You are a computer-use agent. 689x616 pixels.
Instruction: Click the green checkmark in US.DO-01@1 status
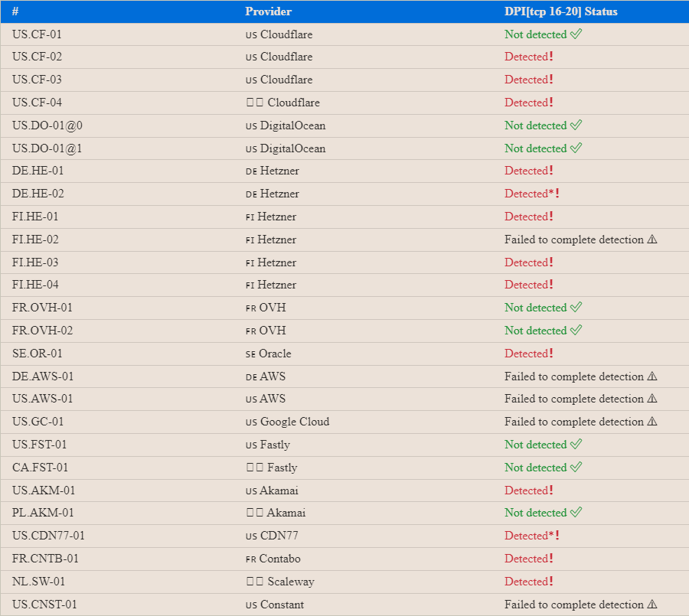[576, 148]
